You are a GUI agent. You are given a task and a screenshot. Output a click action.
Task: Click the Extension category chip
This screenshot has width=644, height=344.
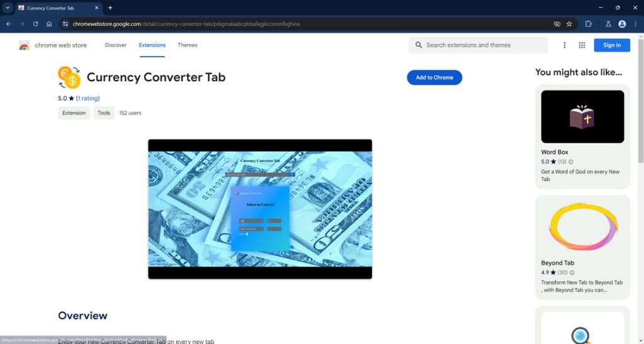pos(74,113)
